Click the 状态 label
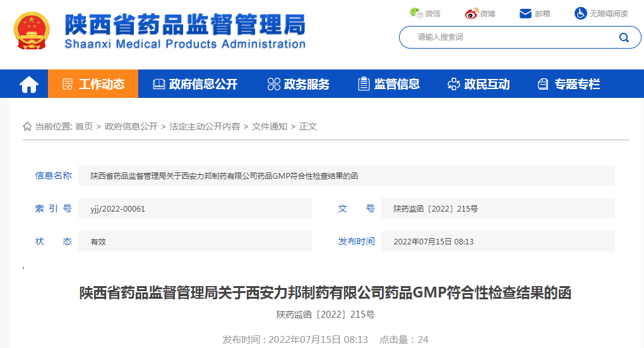The image size is (644, 348). point(54,241)
